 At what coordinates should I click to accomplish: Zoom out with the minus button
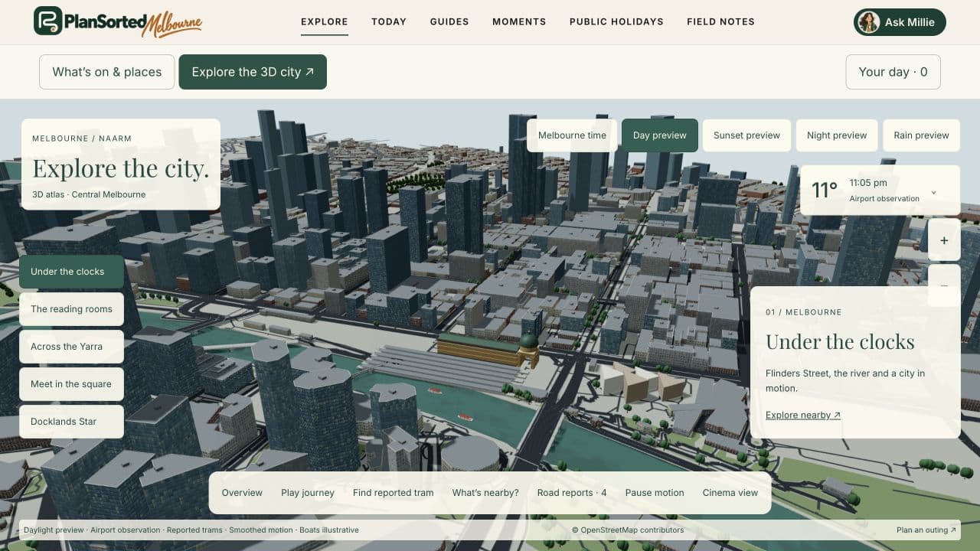pos(944,285)
